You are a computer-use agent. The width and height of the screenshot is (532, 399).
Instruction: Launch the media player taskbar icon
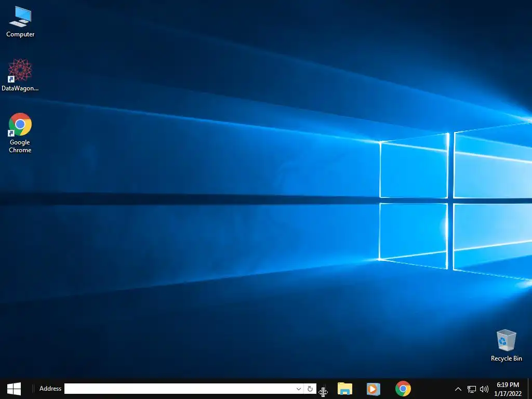click(373, 389)
